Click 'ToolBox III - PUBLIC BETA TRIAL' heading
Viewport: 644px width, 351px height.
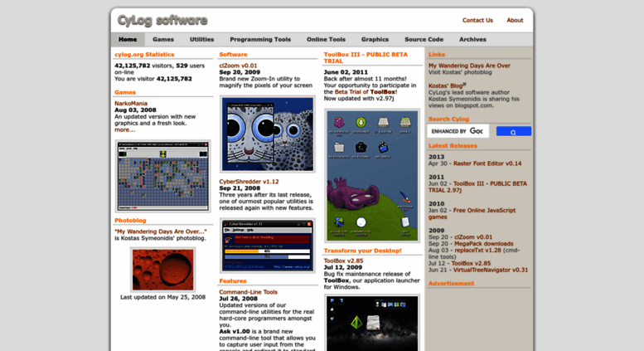click(366, 58)
